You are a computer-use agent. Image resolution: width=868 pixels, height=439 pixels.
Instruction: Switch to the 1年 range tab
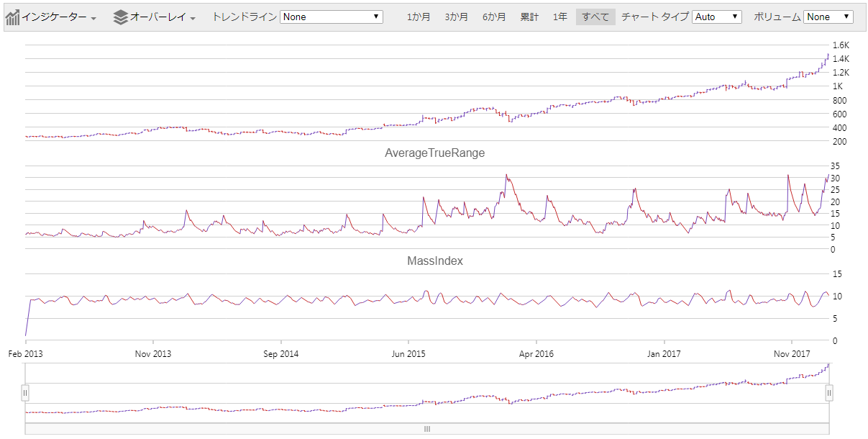tap(559, 16)
